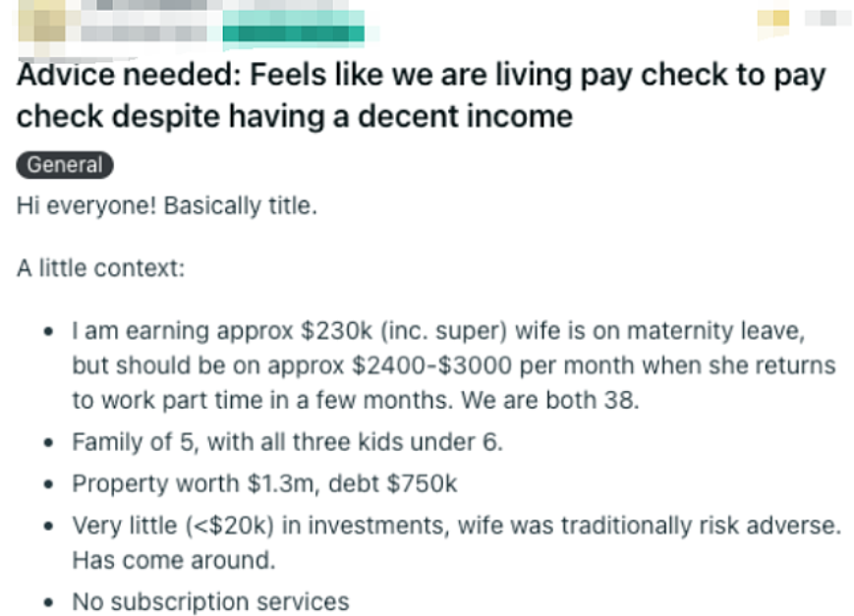This screenshot has height=616, width=854.
Task: Click the "No subscription services" bullet
Action: [210, 600]
